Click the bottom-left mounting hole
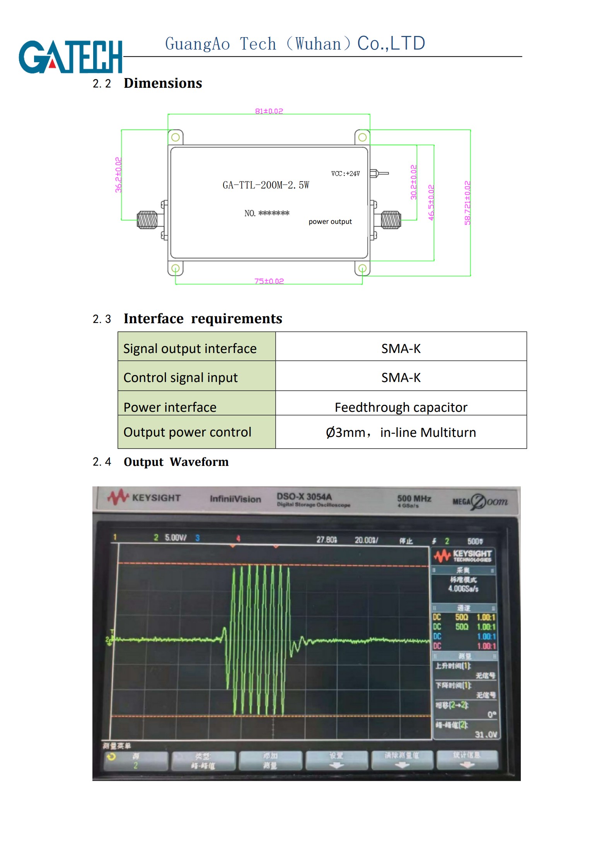Image resolution: width=614 pixels, height=868 pixels. click(176, 268)
